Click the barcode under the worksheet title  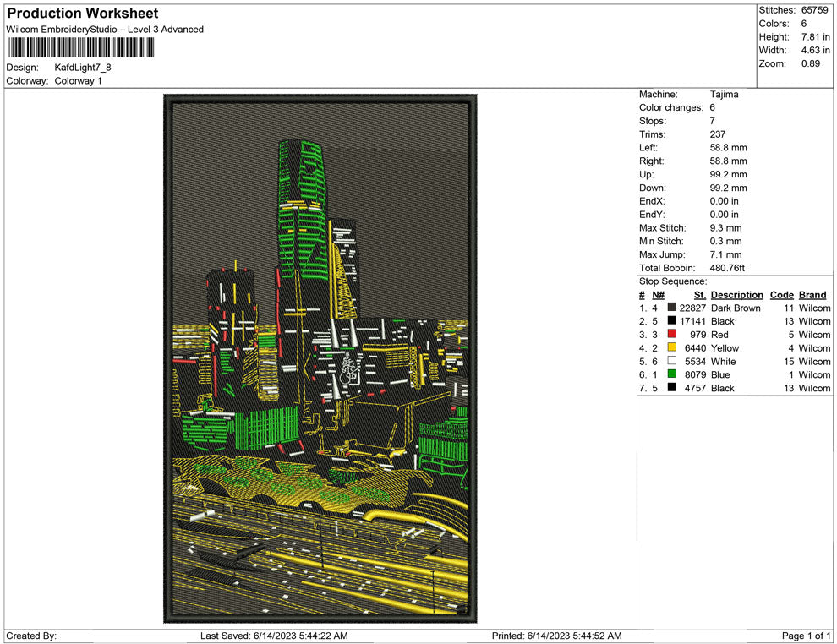point(80,48)
